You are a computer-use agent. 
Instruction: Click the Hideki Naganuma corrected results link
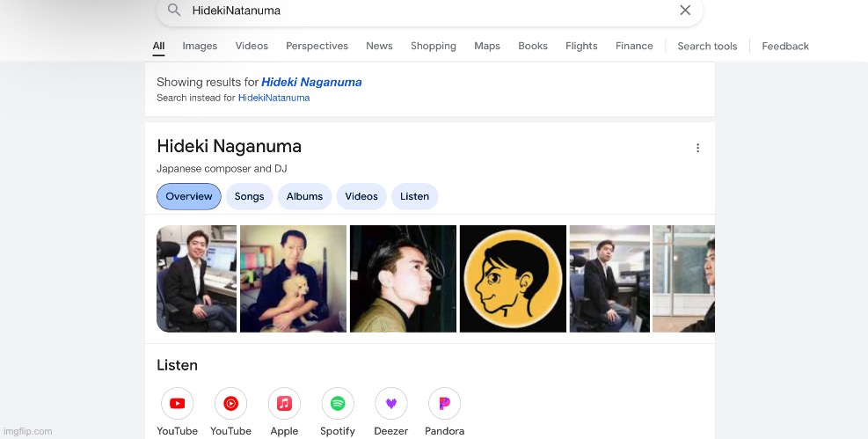311,82
